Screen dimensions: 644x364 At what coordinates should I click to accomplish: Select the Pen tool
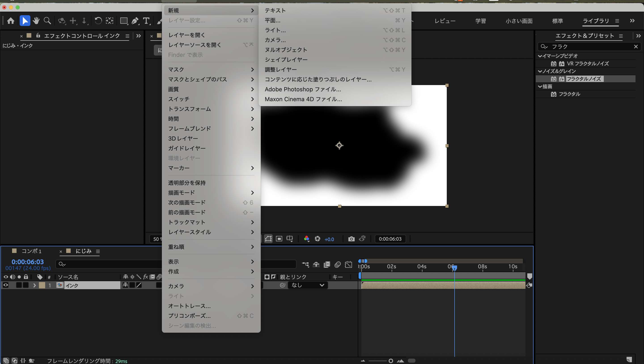pyautogui.click(x=135, y=21)
